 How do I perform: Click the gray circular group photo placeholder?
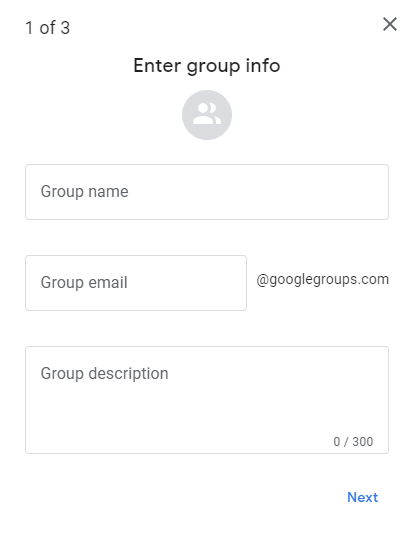[207, 115]
